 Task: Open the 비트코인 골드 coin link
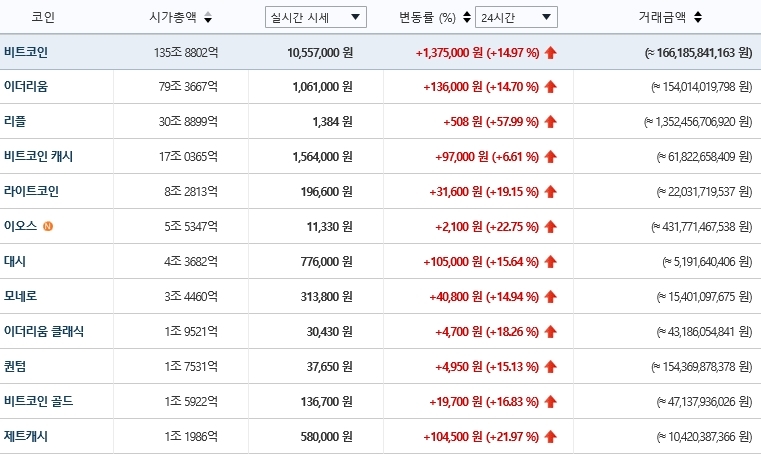tap(38, 401)
